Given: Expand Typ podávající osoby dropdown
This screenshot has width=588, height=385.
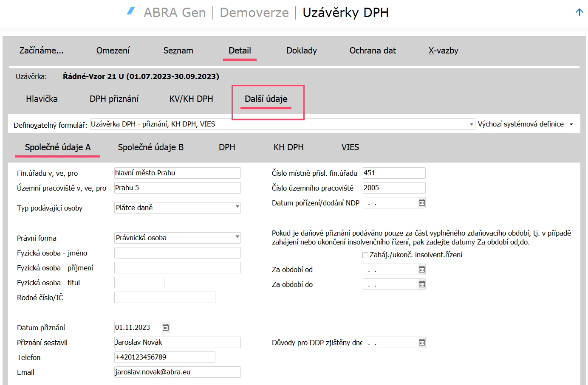Looking at the screenshot, I should (237, 207).
